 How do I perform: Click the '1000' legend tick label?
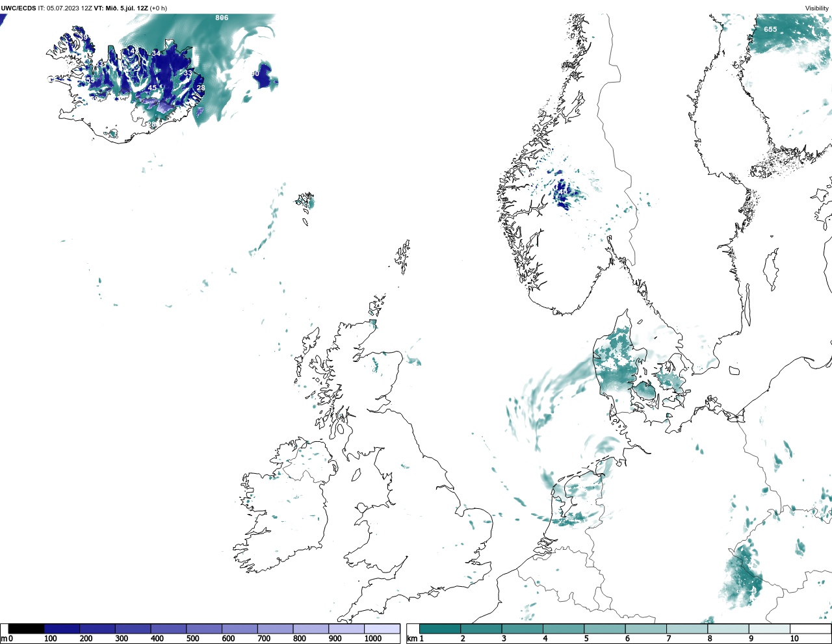373,639
